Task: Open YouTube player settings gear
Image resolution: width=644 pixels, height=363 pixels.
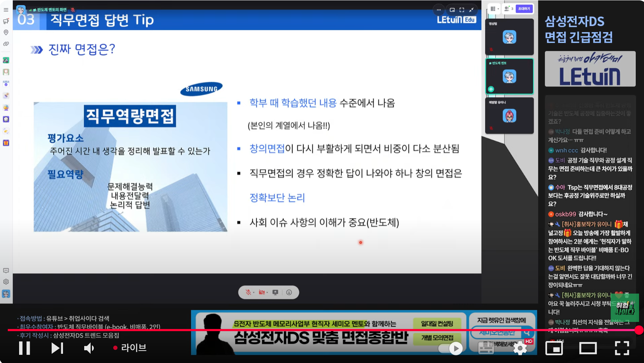Action: (520, 348)
